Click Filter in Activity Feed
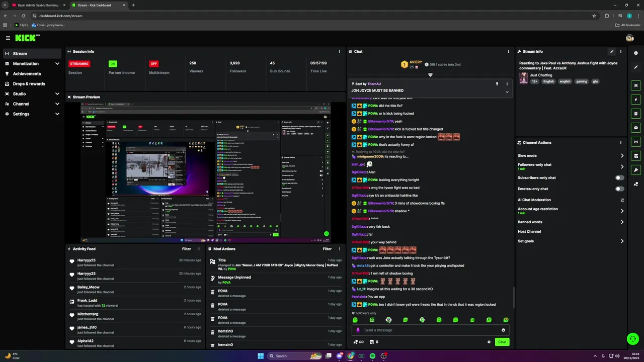The image size is (644, 362). (187, 249)
